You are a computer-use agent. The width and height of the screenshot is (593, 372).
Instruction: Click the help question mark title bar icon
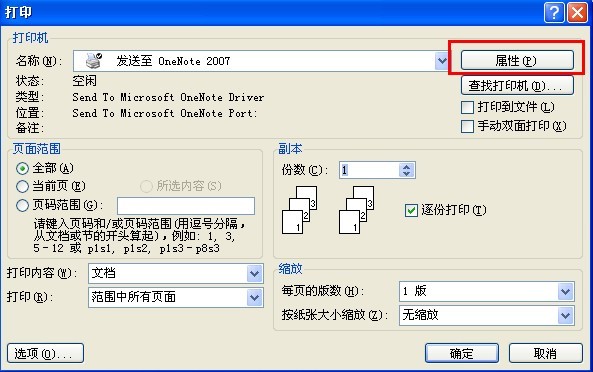tap(554, 12)
